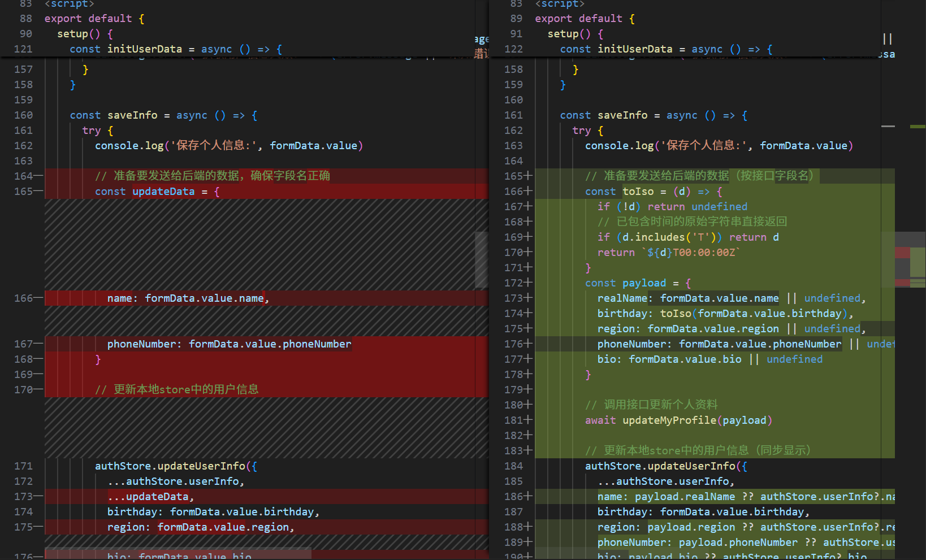Screen dimensions: 926x560
Task: Jump to sticky 'setup() {' line in right pane
Action: tap(575, 34)
